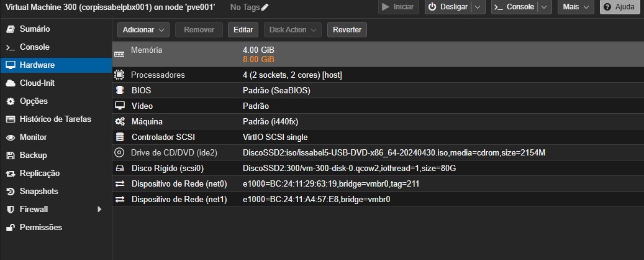The image size is (644, 260).
Task: Click the Snapshots history icon
Action: tap(10, 192)
